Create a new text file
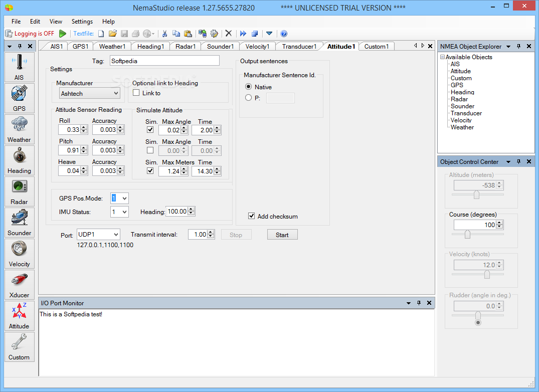Image resolution: width=539 pixels, height=392 pixels. click(101, 33)
